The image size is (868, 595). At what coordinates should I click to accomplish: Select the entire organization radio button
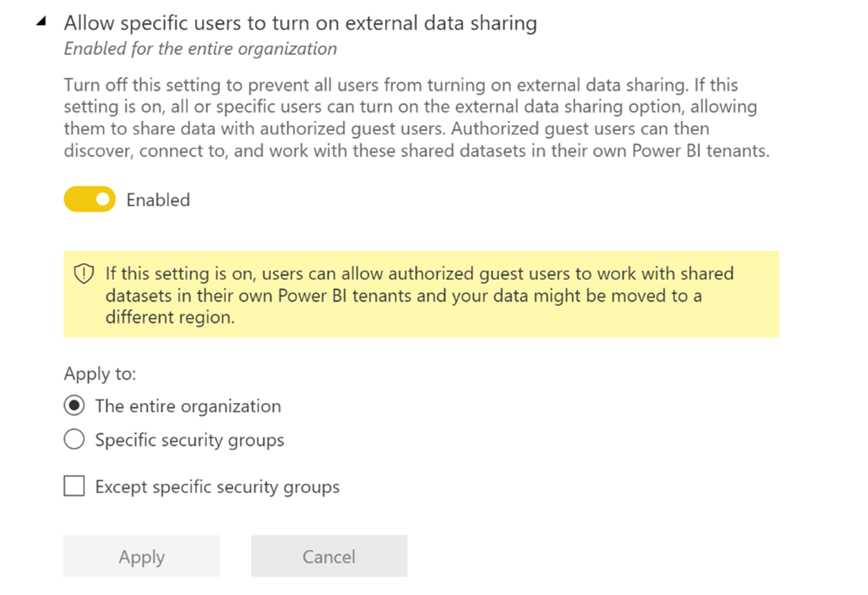click(74, 406)
